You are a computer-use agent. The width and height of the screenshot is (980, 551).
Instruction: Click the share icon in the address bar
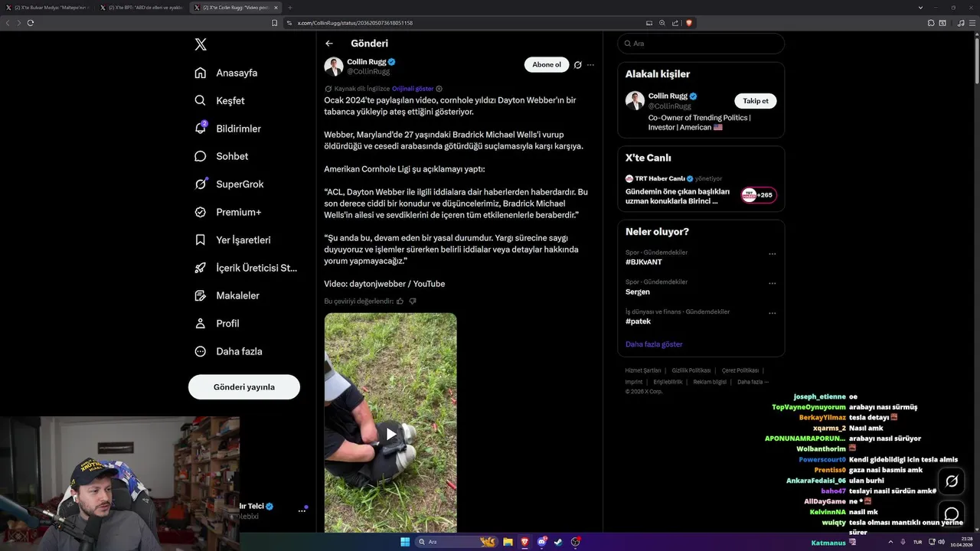(x=675, y=23)
